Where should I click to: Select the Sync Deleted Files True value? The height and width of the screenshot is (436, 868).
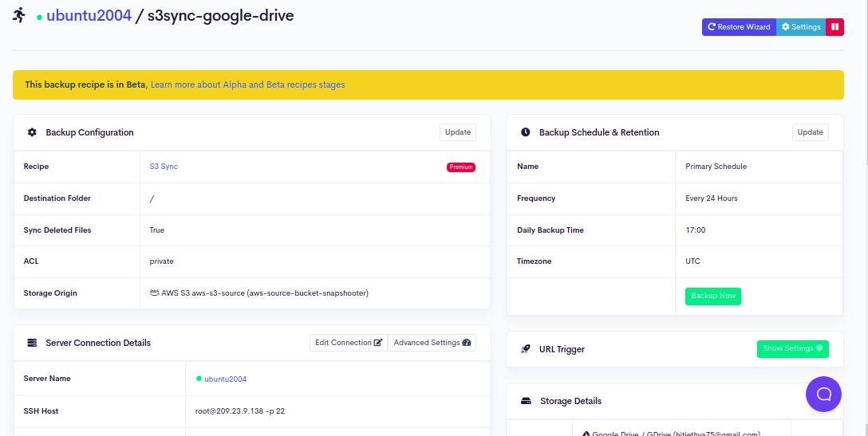click(156, 230)
